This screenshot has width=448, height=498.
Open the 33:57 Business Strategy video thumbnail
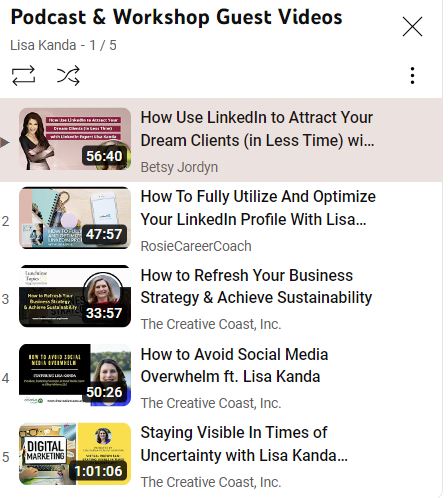click(x=75, y=296)
